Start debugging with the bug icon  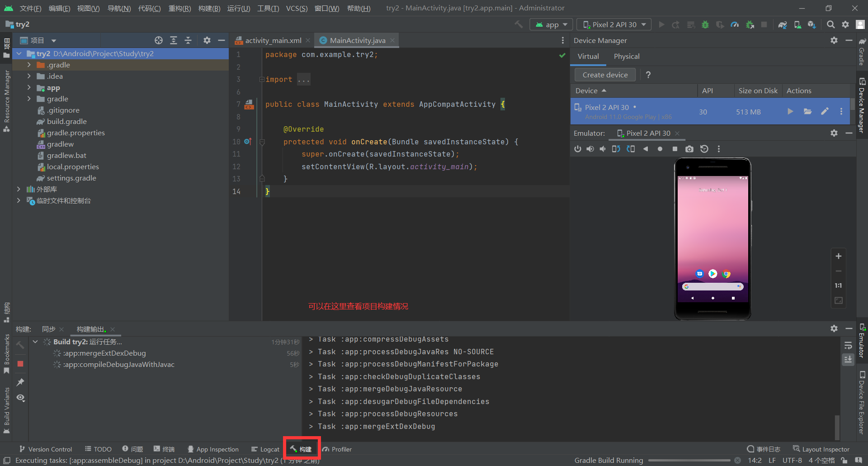coord(705,24)
